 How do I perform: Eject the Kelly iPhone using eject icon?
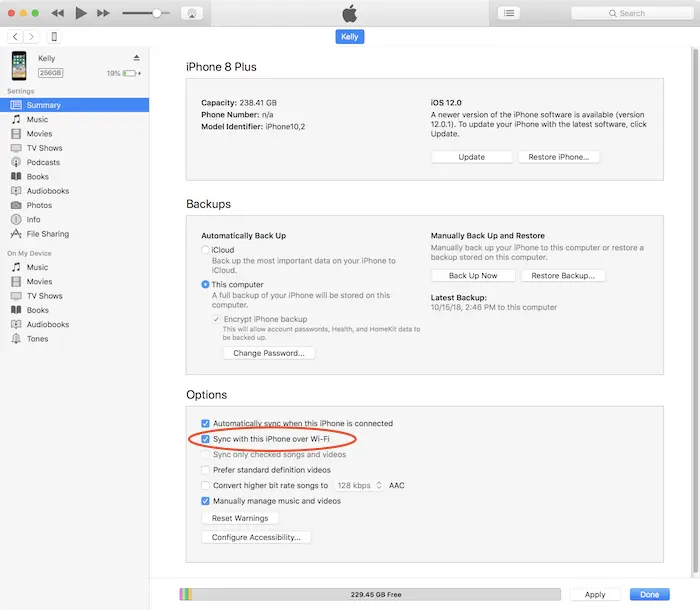click(137, 59)
